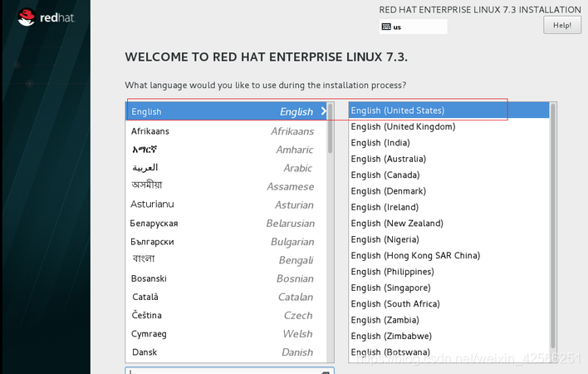
Task: Focus the language search field
Action: pyautogui.click(x=229, y=371)
